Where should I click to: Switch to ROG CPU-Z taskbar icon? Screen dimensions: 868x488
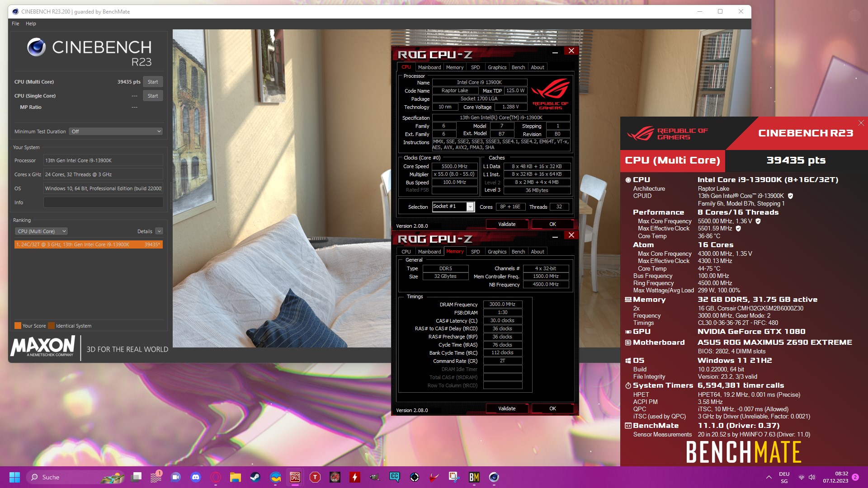(x=295, y=477)
